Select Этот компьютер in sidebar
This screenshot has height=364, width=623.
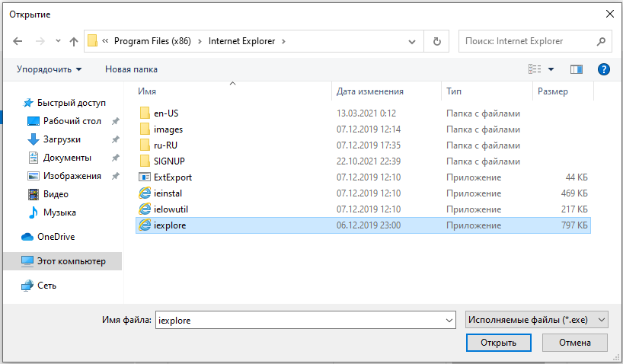click(62, 261)
